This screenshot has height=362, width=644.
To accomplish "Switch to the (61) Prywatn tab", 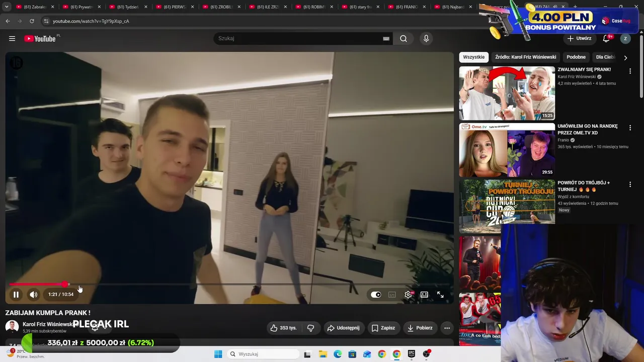I will click(x=82, y=7).
